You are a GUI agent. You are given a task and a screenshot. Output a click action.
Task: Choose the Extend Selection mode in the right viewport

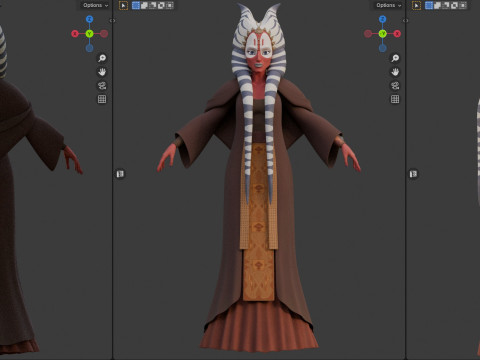[x=438, y=5]
